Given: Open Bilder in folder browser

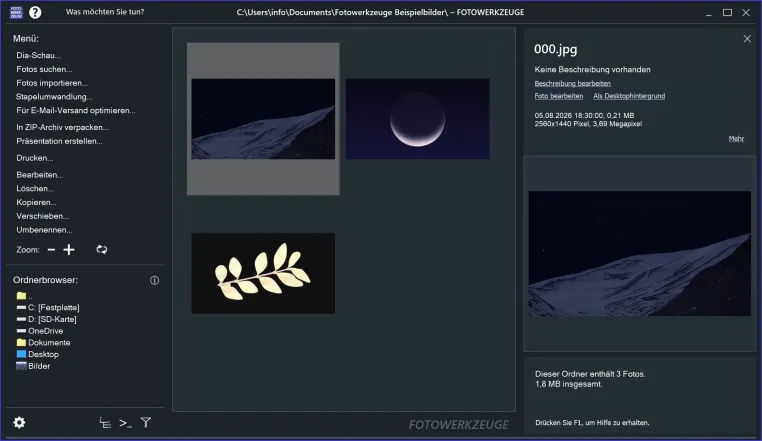Looking at the screenshot, I should [x=39, y=366].
